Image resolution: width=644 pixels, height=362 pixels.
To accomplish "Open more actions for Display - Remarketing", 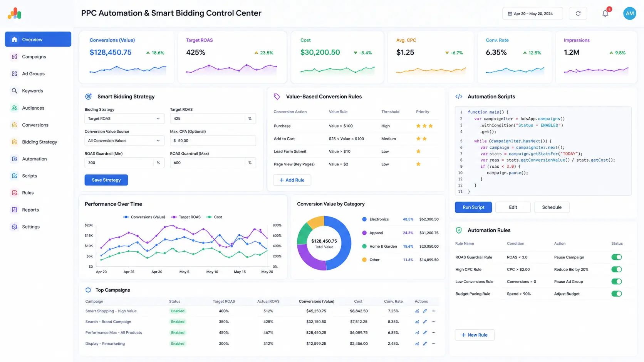I will (x=433, y=344).
